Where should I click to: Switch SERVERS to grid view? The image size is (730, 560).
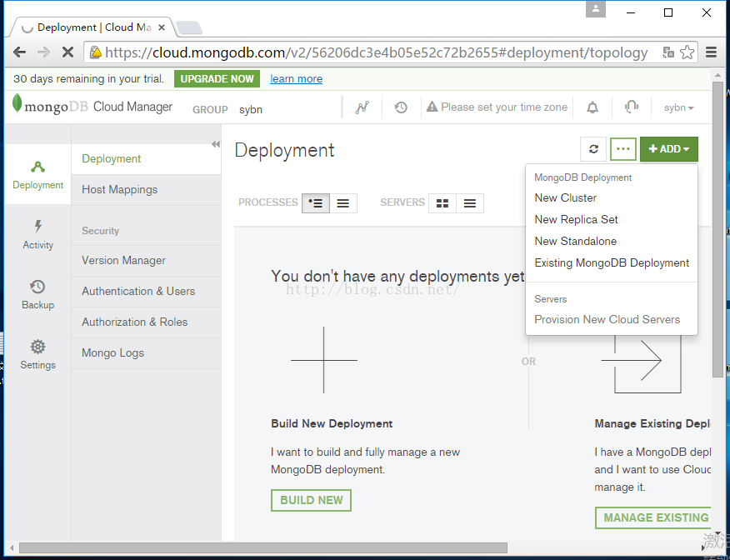coord(442,203)
